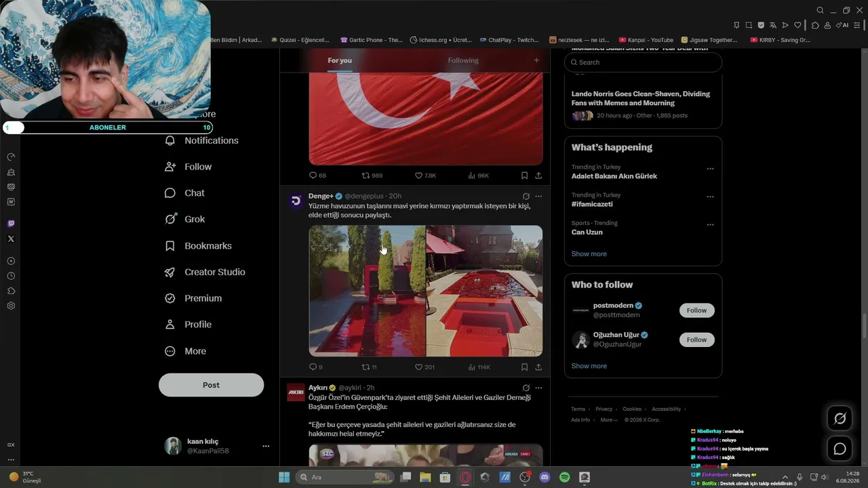Viewport: 868px width, 488px height.
Task: Open the Opera sidebar settings gear
Action: point(11,306)
